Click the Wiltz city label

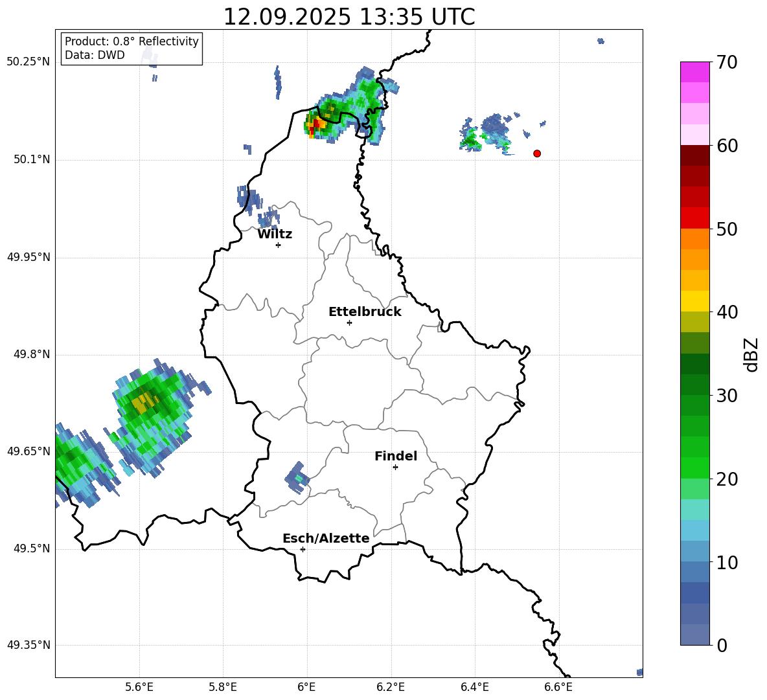pyautogui.click(x=275, y=234)
